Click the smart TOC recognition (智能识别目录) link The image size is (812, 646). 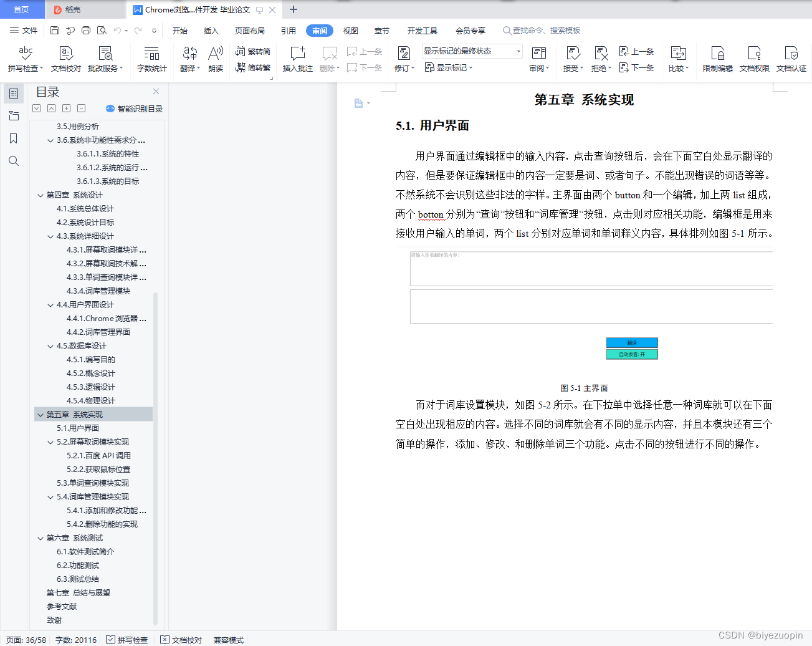[135, 108]
